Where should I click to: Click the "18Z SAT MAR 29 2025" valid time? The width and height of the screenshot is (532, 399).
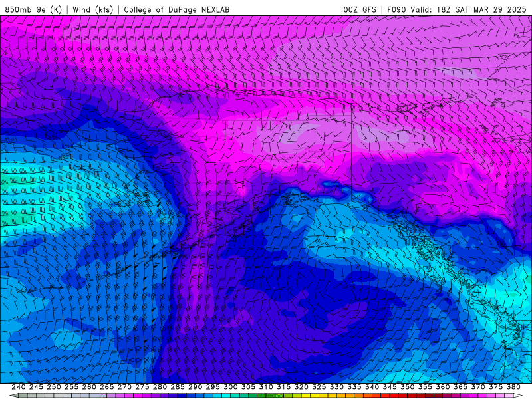point(481,9)
